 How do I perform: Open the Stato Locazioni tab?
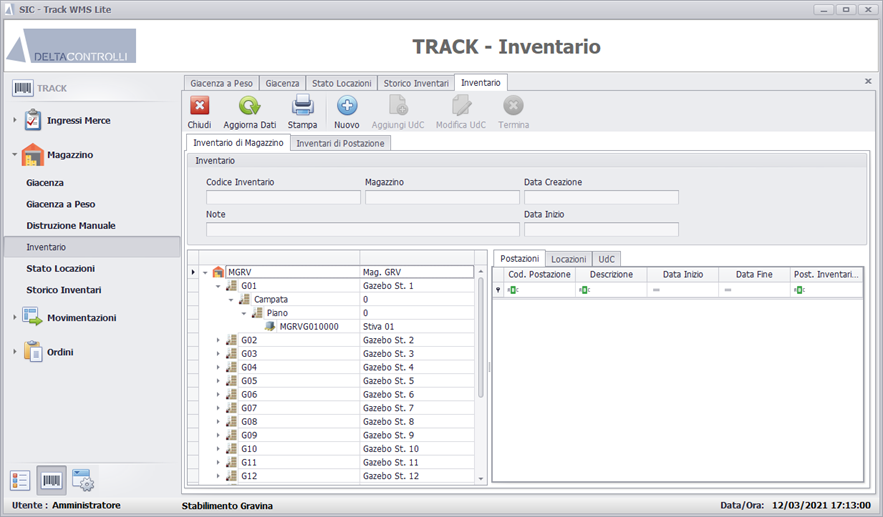(341, 83)
